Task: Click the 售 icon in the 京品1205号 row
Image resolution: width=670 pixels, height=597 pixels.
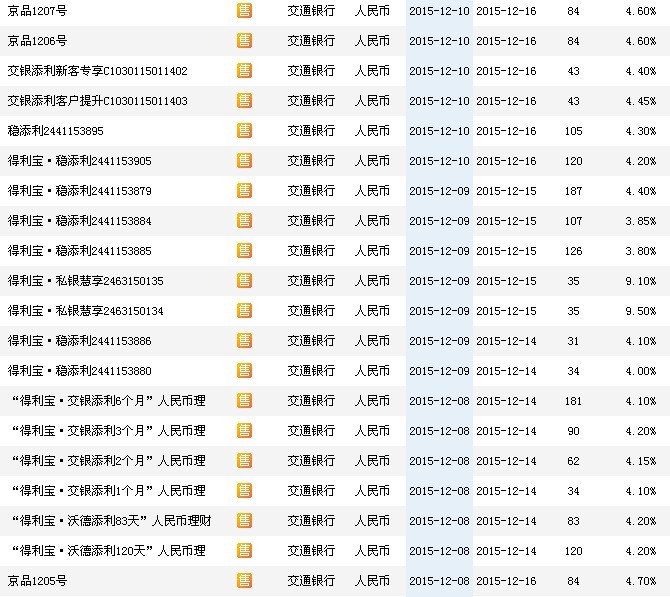Action: point(244,580)
